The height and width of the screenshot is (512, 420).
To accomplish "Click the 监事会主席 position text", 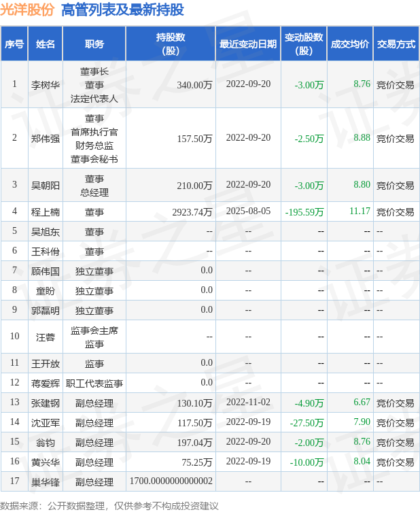I will click(94, 330).
